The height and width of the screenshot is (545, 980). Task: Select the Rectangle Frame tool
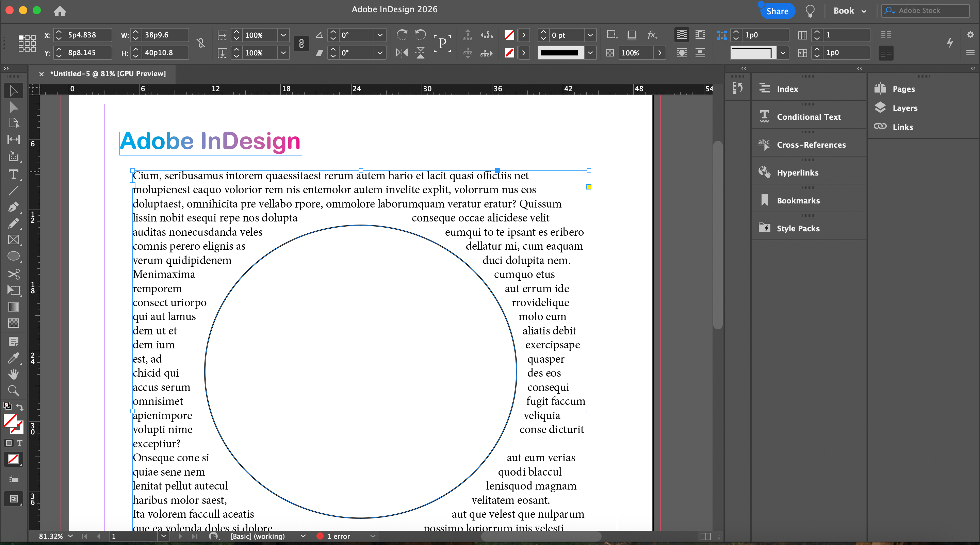13,240
